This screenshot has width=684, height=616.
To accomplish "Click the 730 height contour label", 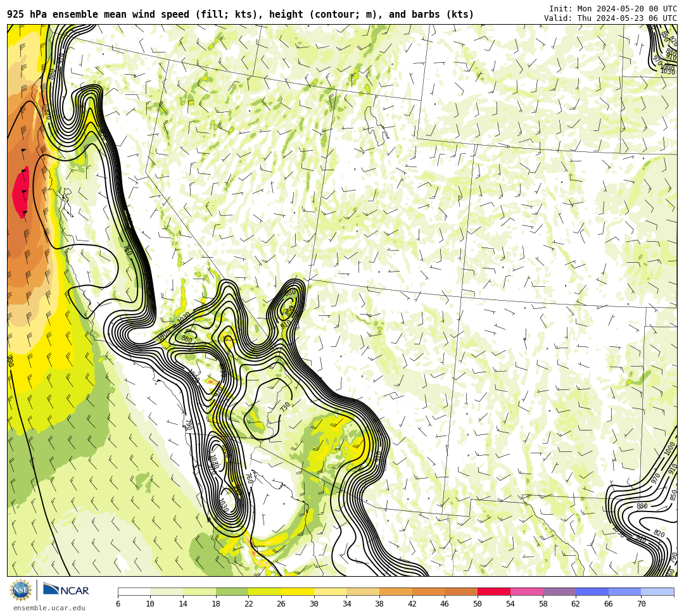I will [284, 407].
